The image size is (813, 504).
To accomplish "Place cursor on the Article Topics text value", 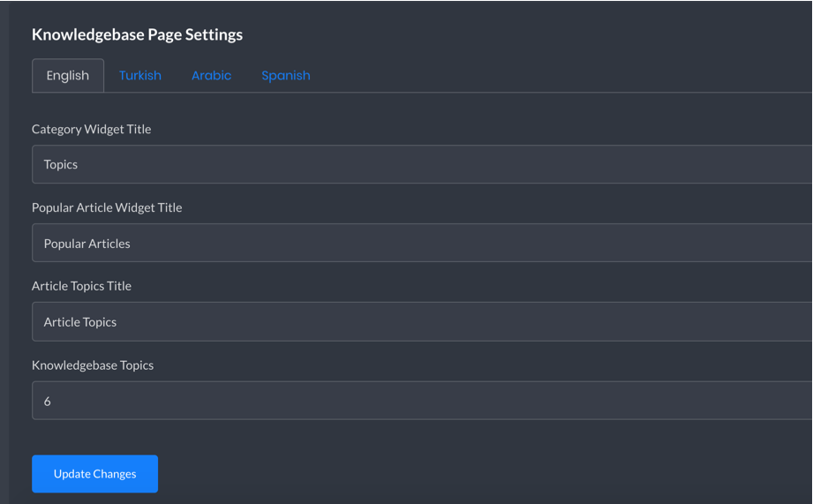I will pos(80,322).
